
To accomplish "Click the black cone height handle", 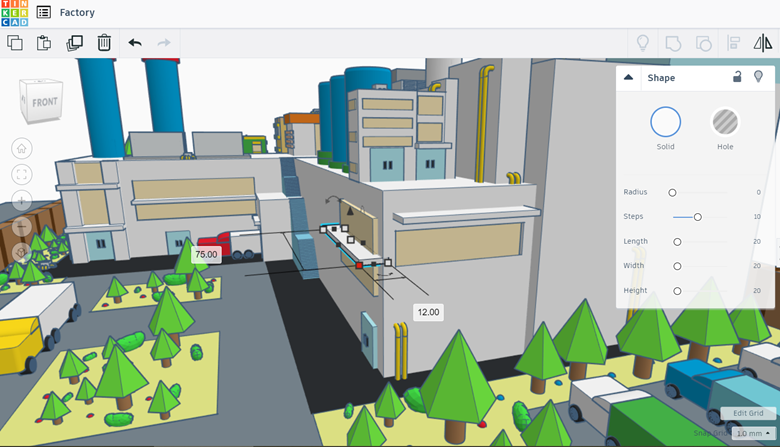I will click(x=350, y=211).
